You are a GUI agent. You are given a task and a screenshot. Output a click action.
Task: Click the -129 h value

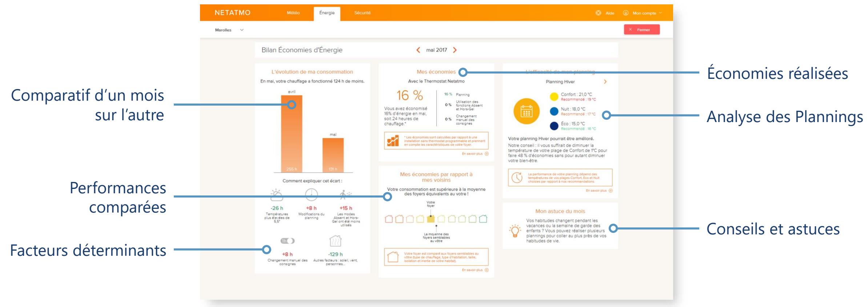(335, 254)
